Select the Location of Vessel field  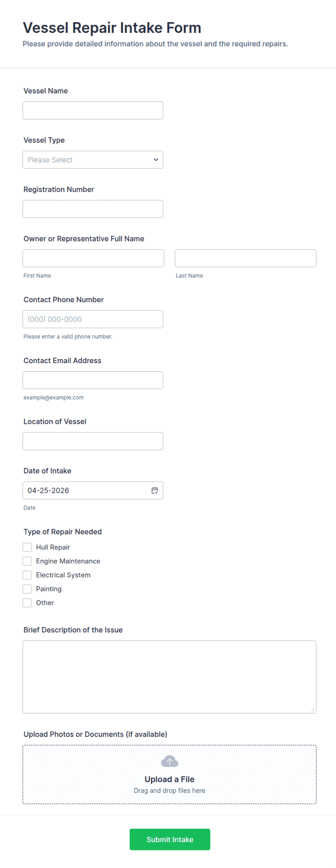click(x=93, y=441)
